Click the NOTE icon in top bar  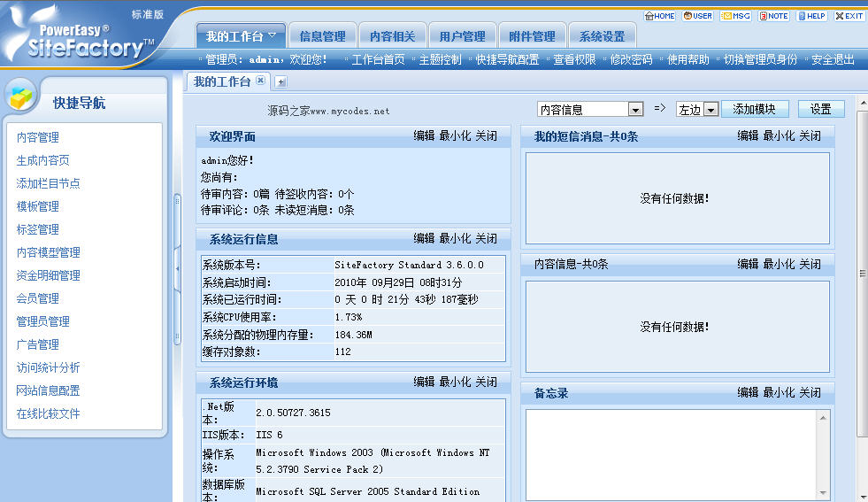click(x=773, y=16)
